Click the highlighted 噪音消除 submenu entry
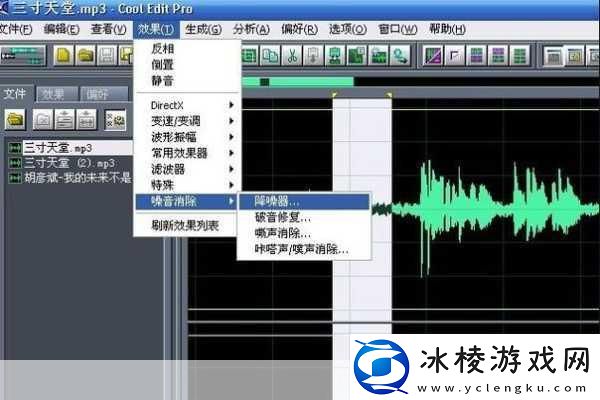The image size is (600, 400). [187, 201]
